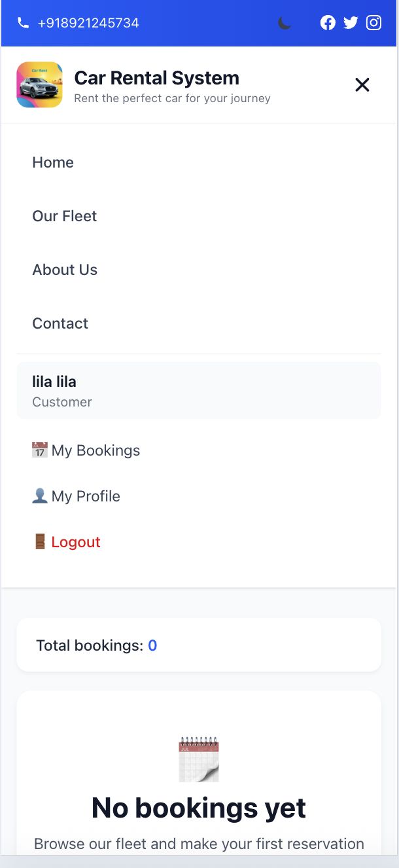This screenshot has width=399, height=868.
Task: Toggle dark mode with moon icon
Action: (285, 23)
